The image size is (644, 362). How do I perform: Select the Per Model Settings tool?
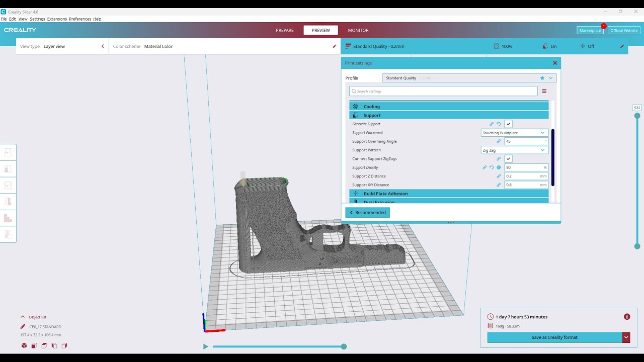click(8, 218)
